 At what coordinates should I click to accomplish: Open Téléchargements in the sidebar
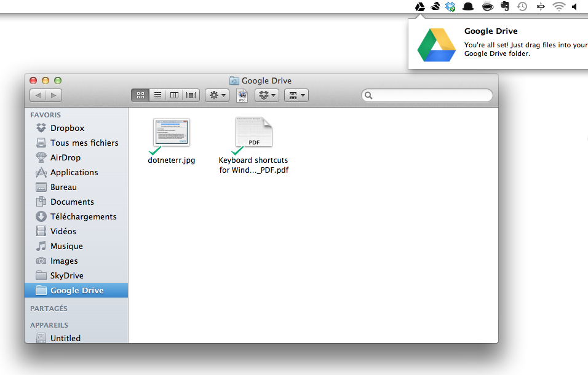tap(83, 216)
